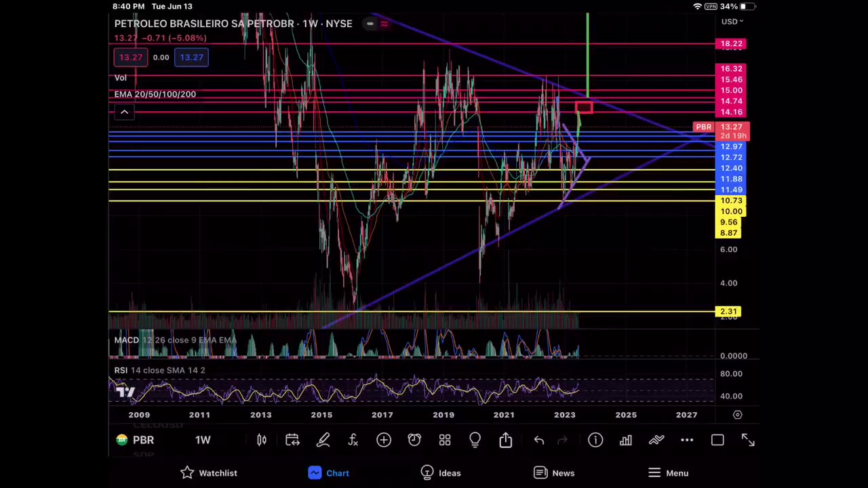Open symbol info with the circled i icon

pos(595,441)
